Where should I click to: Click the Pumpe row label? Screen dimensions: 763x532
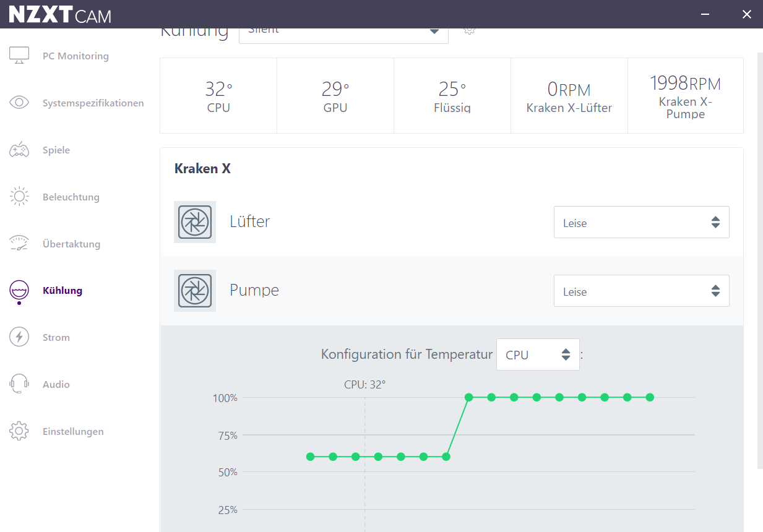[254, 290]
